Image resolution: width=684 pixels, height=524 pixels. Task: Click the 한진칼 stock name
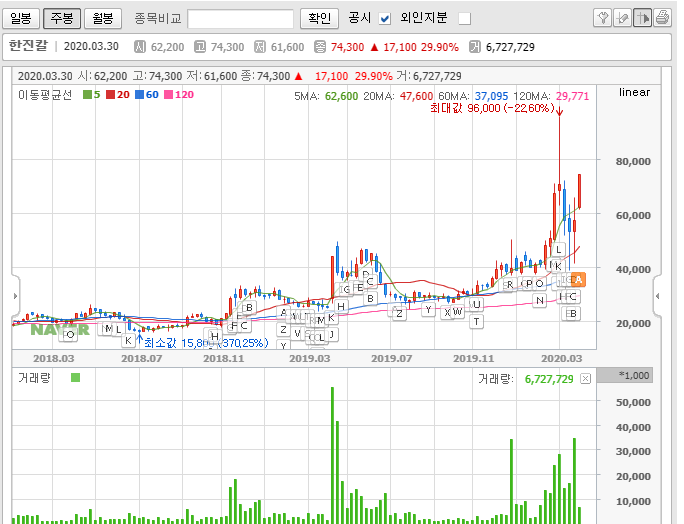tap(28, 45)
